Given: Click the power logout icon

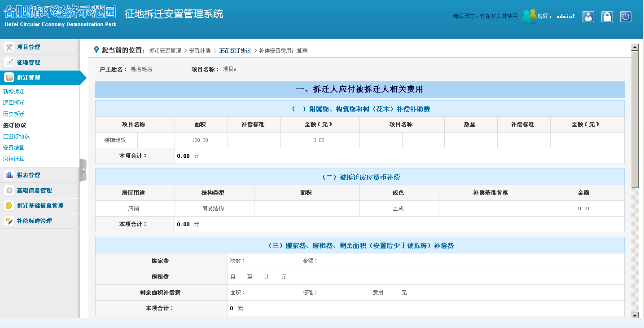Looking at the screenshot, I should coord(626,17).
